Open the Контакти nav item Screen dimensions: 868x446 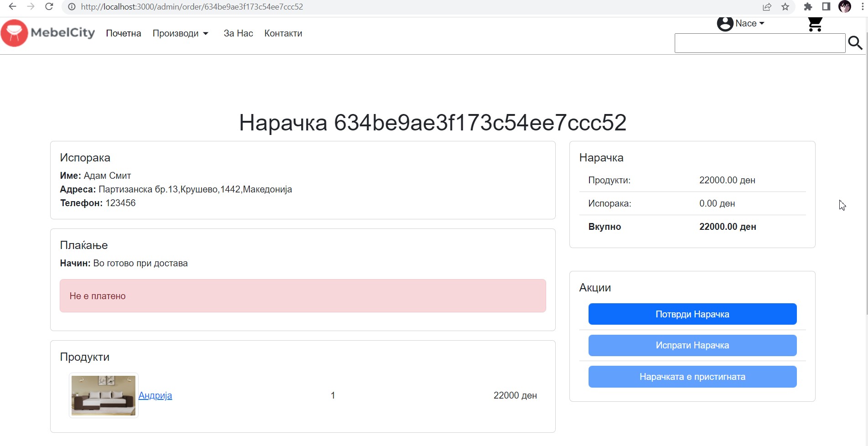tap(283, 33)
